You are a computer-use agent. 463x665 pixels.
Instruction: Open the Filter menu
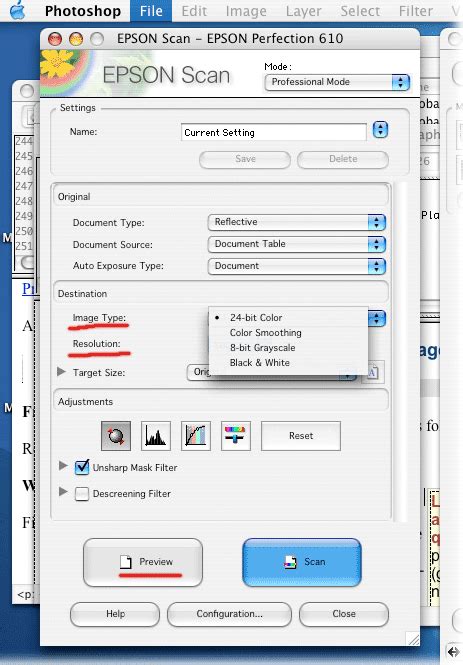[416, 11]
